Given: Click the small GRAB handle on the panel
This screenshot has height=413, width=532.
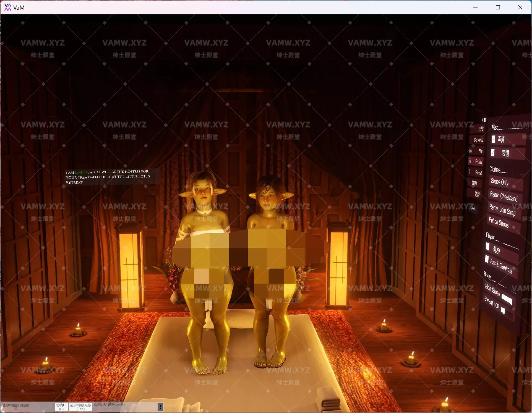Looking at the screenshot, I should click(473, 209).
